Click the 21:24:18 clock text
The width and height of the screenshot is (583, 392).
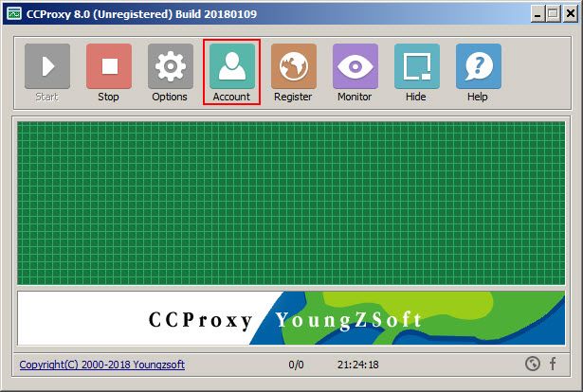pyautogui.click(x=357, y=365)
